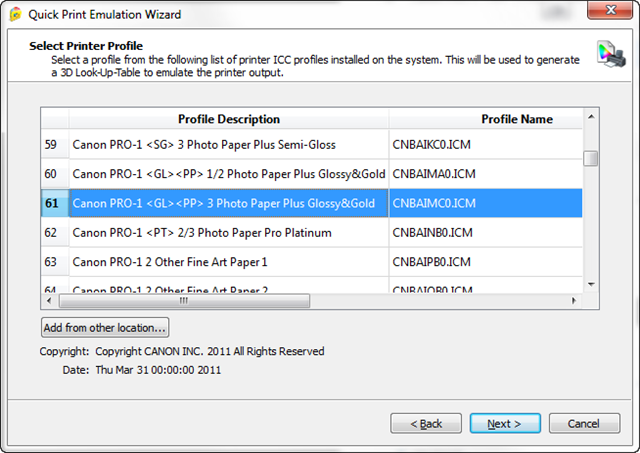This screenshot has height=453, width=640.
Task: Click the vertical scrollbar thumb
Action: tap(591, 158)
